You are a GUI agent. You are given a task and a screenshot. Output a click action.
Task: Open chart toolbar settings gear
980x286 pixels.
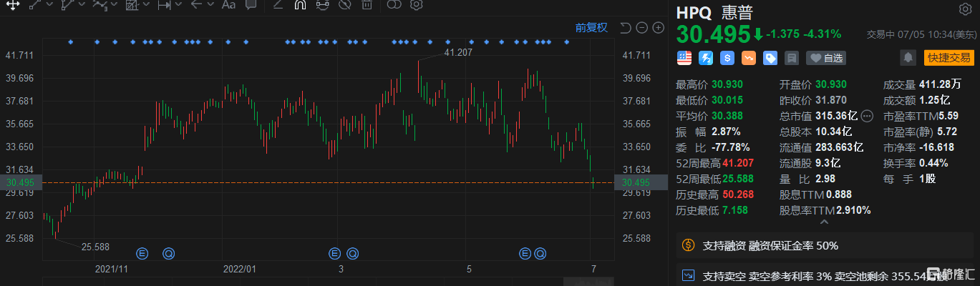(416, 4)
